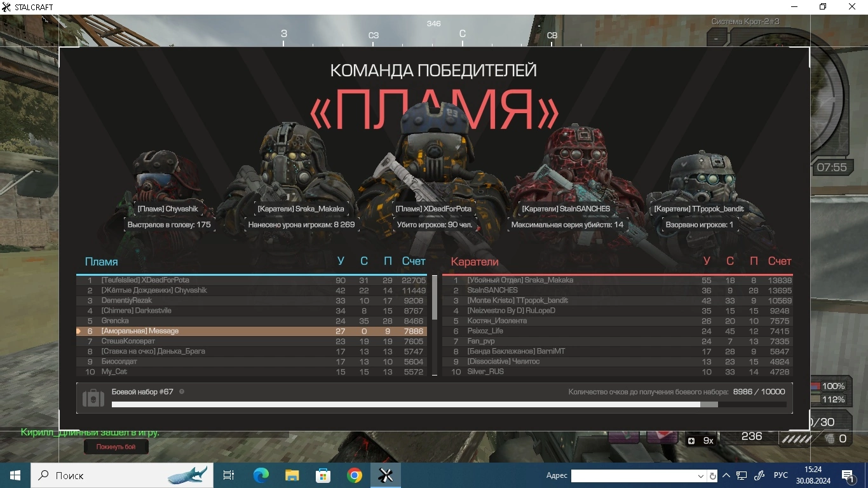Click the Покинуть бой button
The height and width of the screenshot is (488, 868).
(x=116, y=447)
